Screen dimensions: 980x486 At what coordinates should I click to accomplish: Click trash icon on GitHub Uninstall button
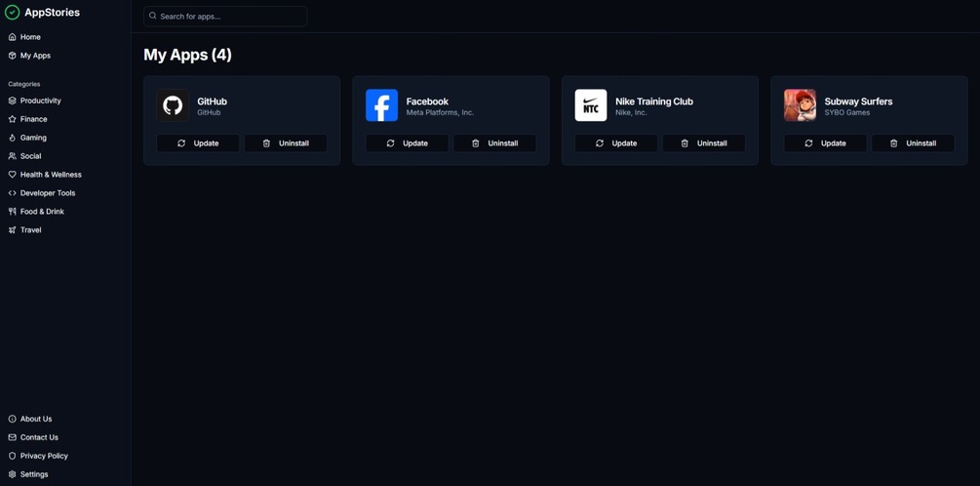pyautogui.click(x=266, y=143)
